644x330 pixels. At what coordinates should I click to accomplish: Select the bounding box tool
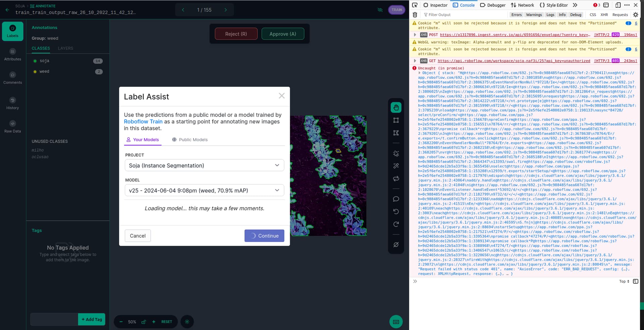pos(396,120)
